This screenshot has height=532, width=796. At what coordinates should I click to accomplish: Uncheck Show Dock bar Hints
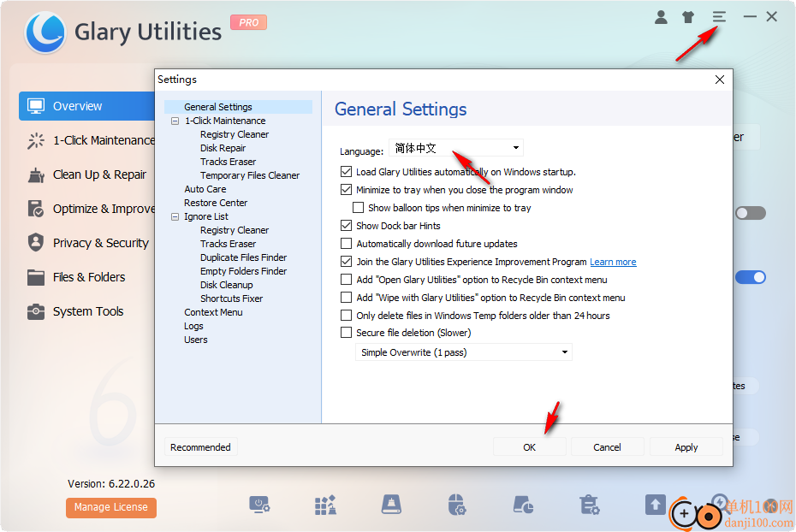pyautogui.click(x=347, y=226)
